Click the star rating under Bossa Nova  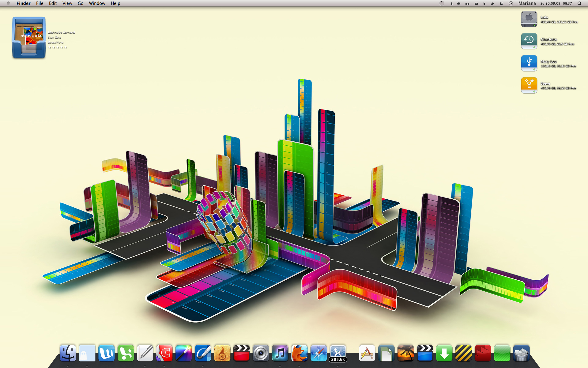tap(58, 48)
